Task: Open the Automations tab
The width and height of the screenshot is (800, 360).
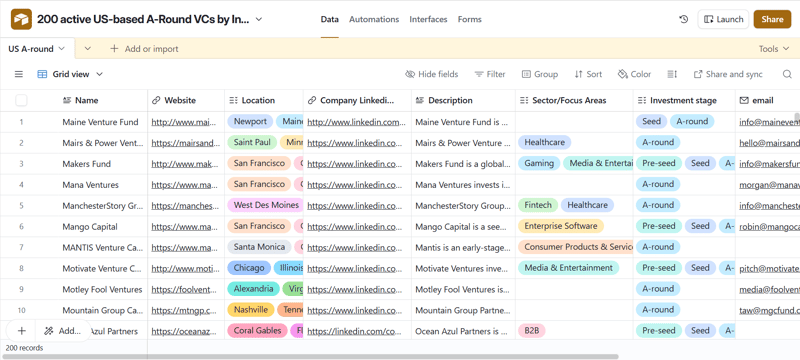Action: [374, 19]
